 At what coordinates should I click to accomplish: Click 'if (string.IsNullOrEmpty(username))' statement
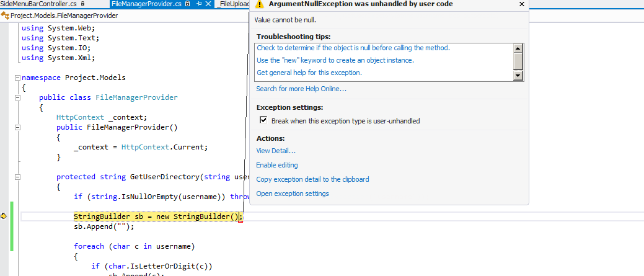click(x=149, y=197)
